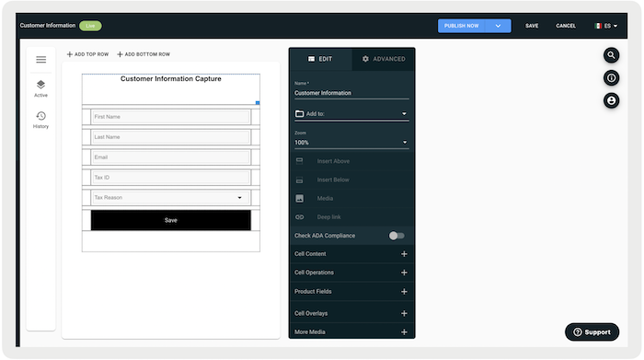Click the Add Top Row button
The width and height of the screenshot is (644, 360).
click(87, 54)
